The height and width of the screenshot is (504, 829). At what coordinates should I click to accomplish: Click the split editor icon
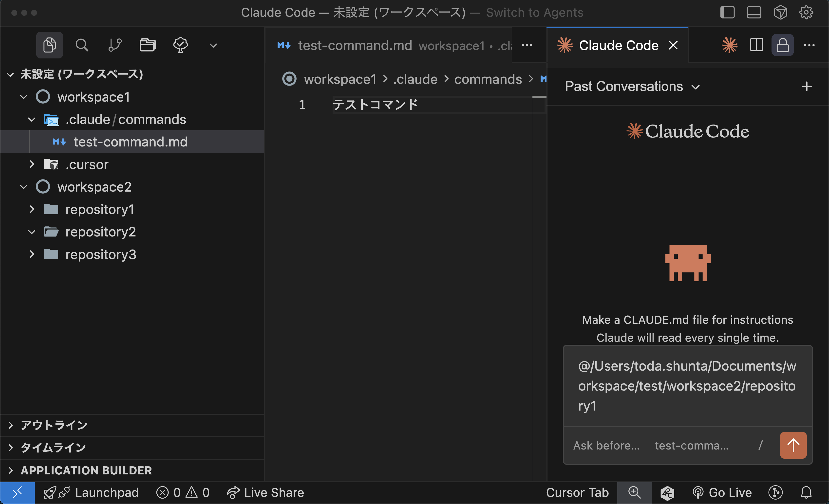(x=756, y=45)
